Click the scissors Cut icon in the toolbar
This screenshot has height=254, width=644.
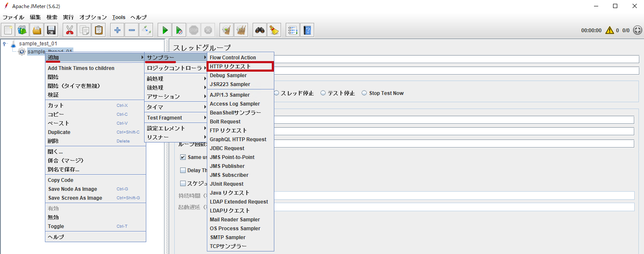point(70,30)
